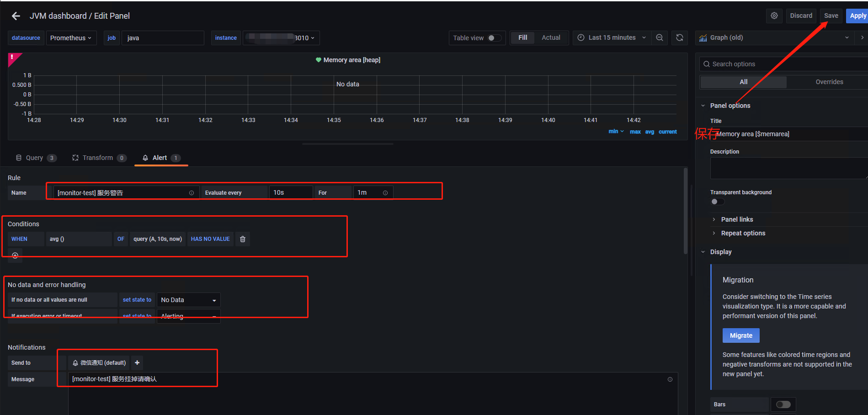Open legend min sort dropdown
868x415 pixels.
coord(616,131)
